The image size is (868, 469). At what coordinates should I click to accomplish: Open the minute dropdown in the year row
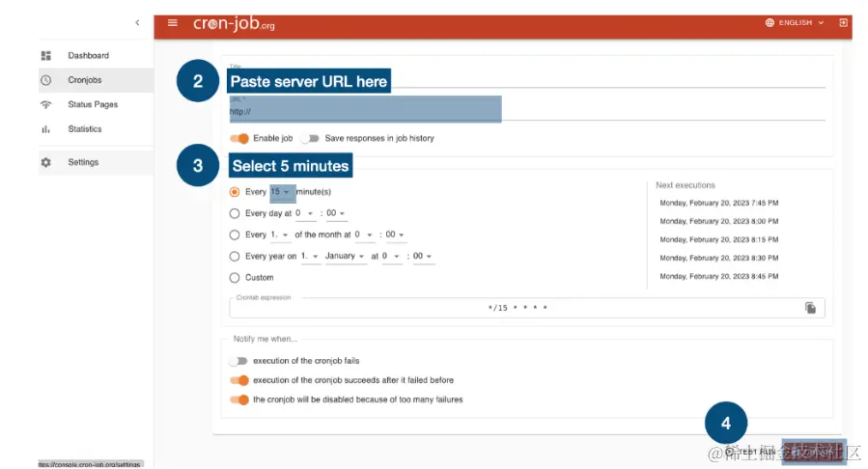pos(422,257)
